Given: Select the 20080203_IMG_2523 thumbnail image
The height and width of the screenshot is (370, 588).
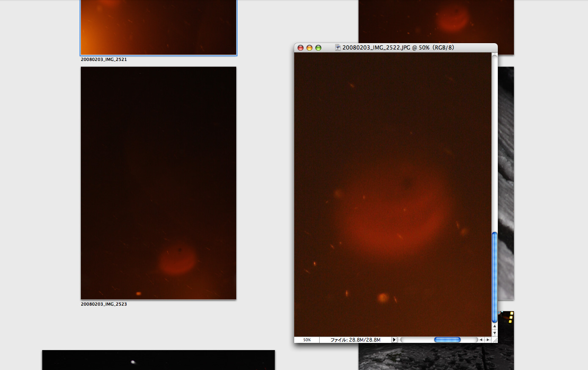Looking at the screenshot, I should coord(158,183).
